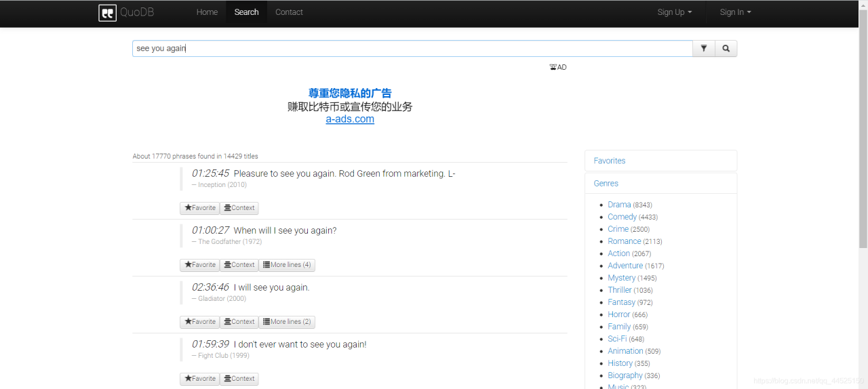Image resolution: width=868 pixels, height=389 pixels.
Task: Favorite The Godfather quote
Action: [x=200, y=265]
